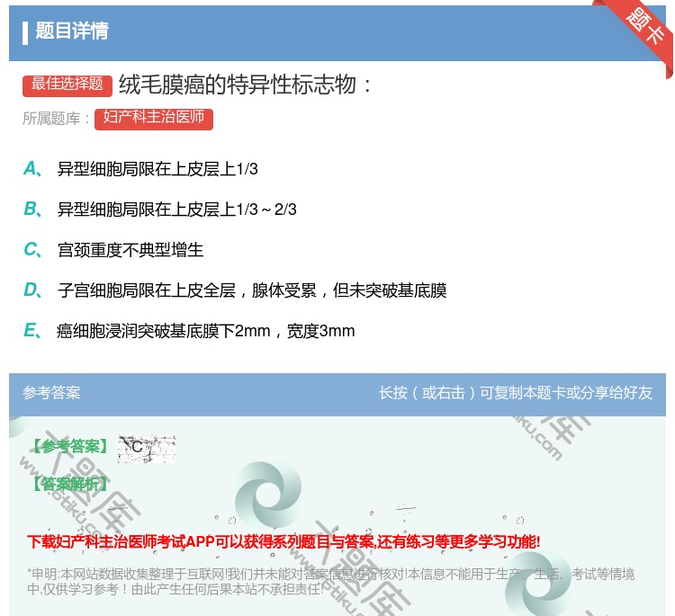Click the 申明 disclaimer text at bottom
This screenshot has height=616, width=675.
pyautogui.click(x=330, y=582)
